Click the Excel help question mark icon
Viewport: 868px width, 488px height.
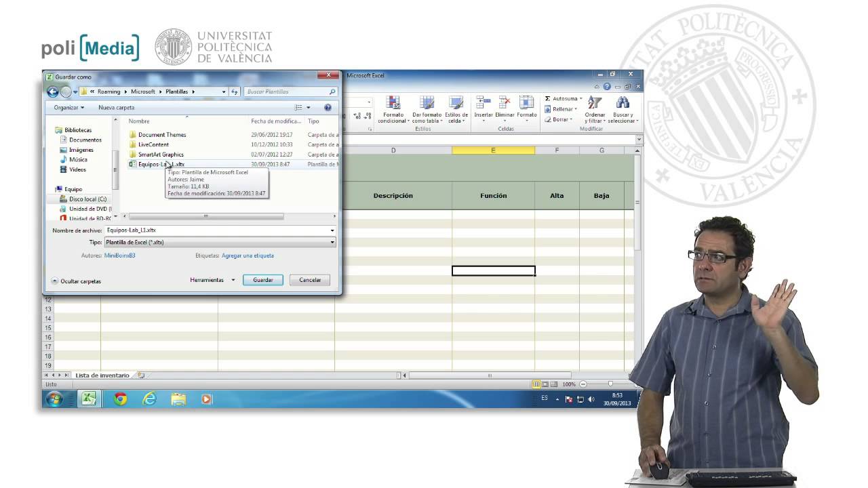click(607, 87)
